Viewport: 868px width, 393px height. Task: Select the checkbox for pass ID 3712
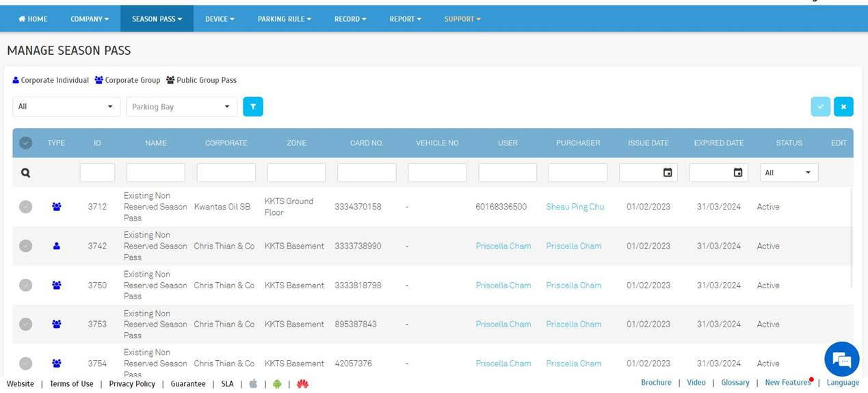point(25,207)
